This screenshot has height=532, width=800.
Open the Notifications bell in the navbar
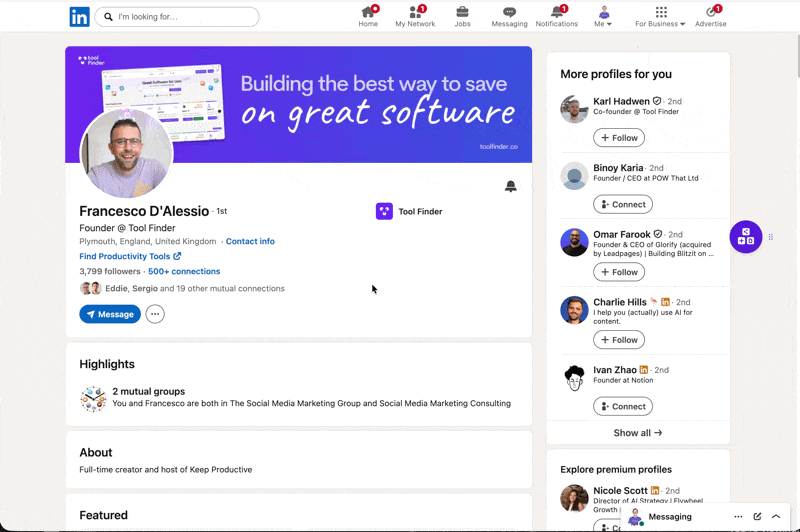557,16
